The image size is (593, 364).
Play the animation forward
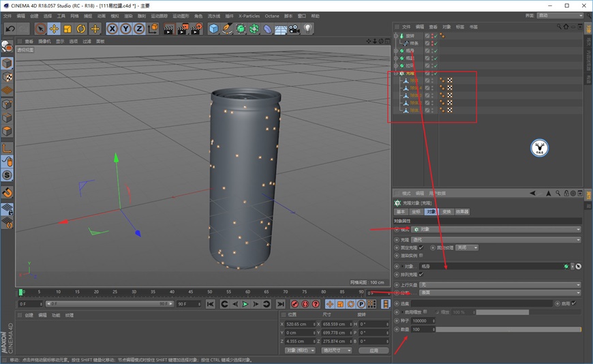click(245, 304)
